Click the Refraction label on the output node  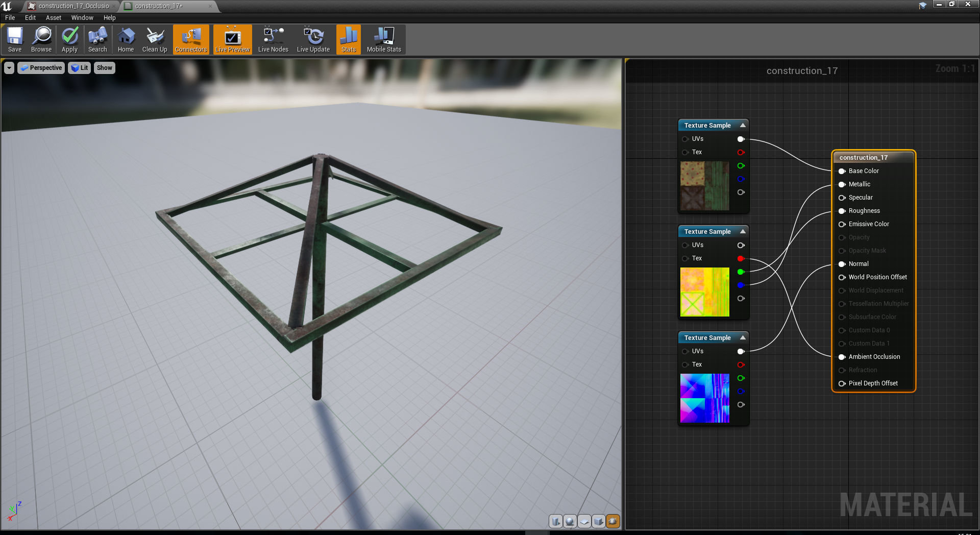(x=863, y=370)
